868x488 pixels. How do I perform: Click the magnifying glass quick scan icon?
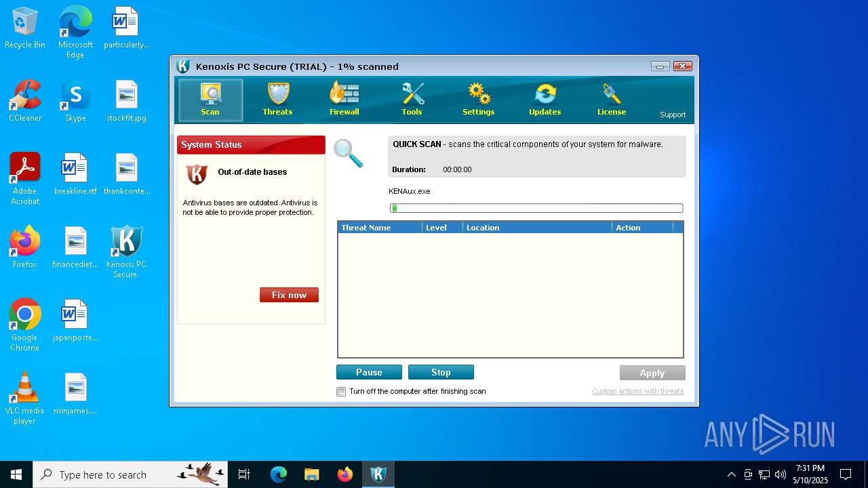(x=348, y=153)
